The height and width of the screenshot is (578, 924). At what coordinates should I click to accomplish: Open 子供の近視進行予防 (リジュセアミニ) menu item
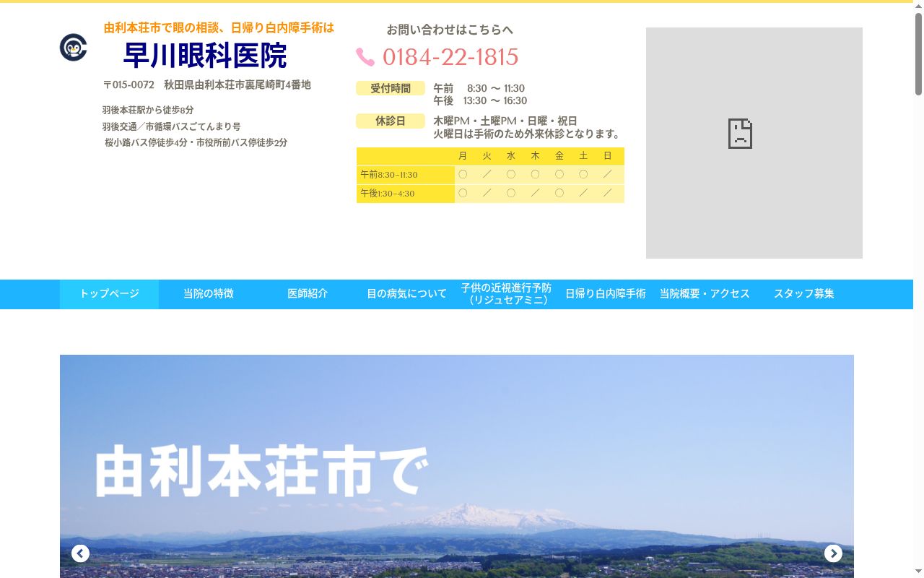coord(506,294)
